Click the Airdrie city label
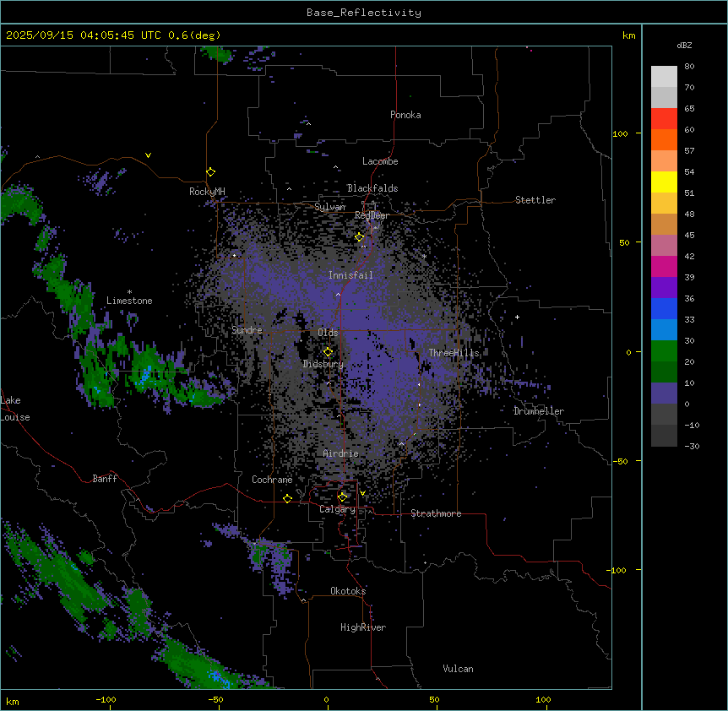The width and height of the screenshot is (728, 711). pyautogui.click(x=341, y=453)
